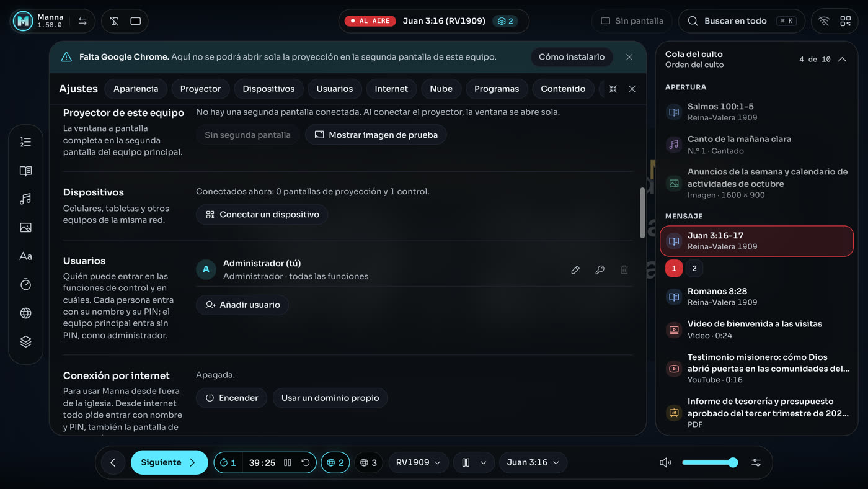Click Mostrar imagen de prueba

pyautogui.click(x=376, y=135)
